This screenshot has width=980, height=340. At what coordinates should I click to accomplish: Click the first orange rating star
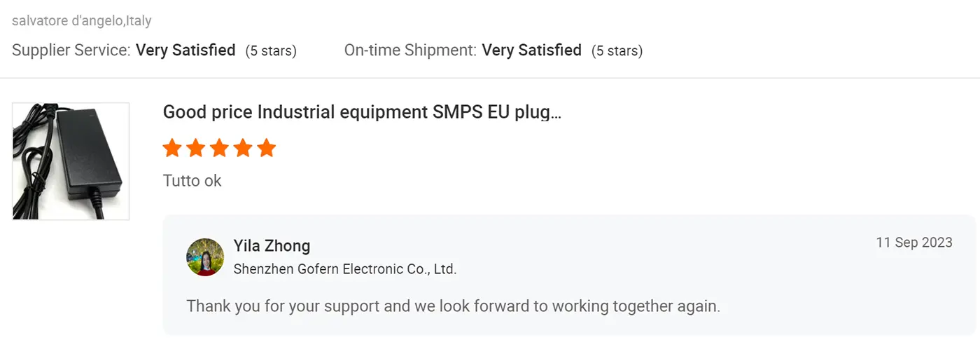click(x=172, y=149)
